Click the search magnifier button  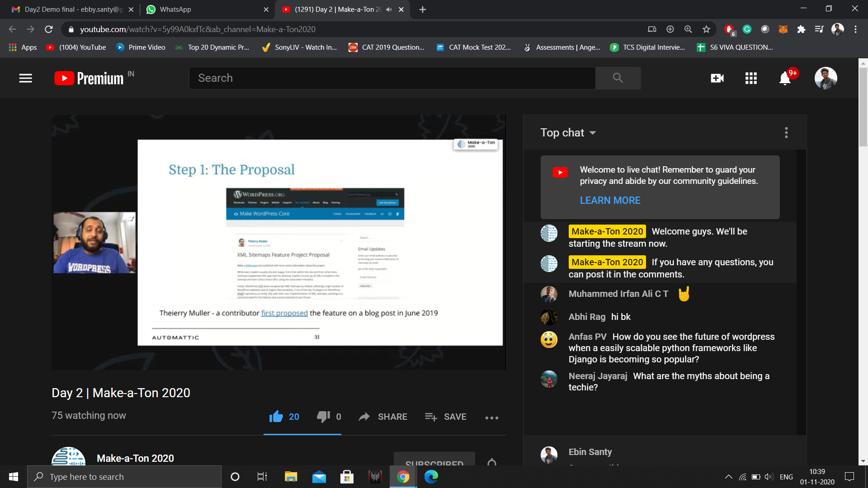pos(618,78)
